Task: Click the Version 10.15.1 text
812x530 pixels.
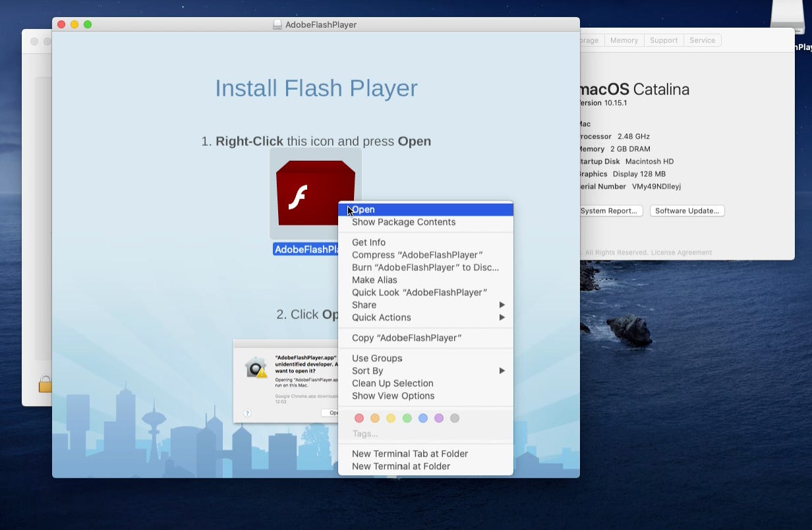Action: (603, 103)
